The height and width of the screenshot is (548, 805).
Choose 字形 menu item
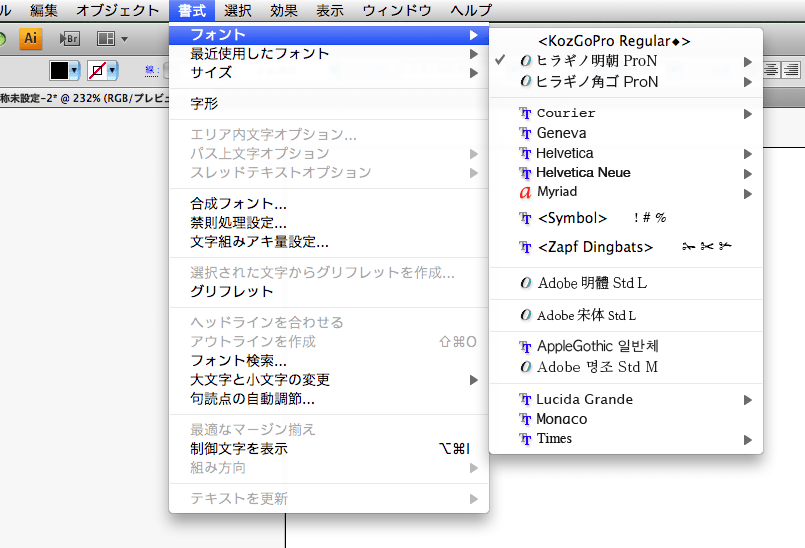pyautogui.click(x=329, y=104)
